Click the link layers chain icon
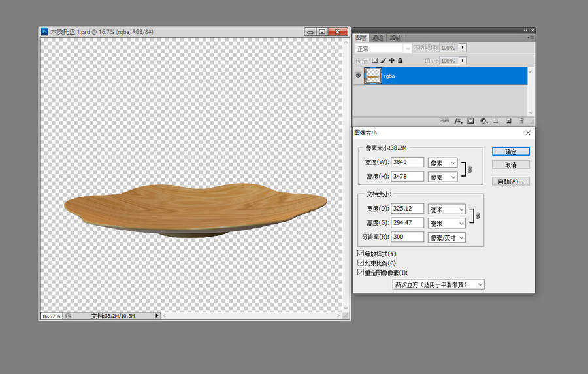The image size is (588, 374). (x=444, y=121)
